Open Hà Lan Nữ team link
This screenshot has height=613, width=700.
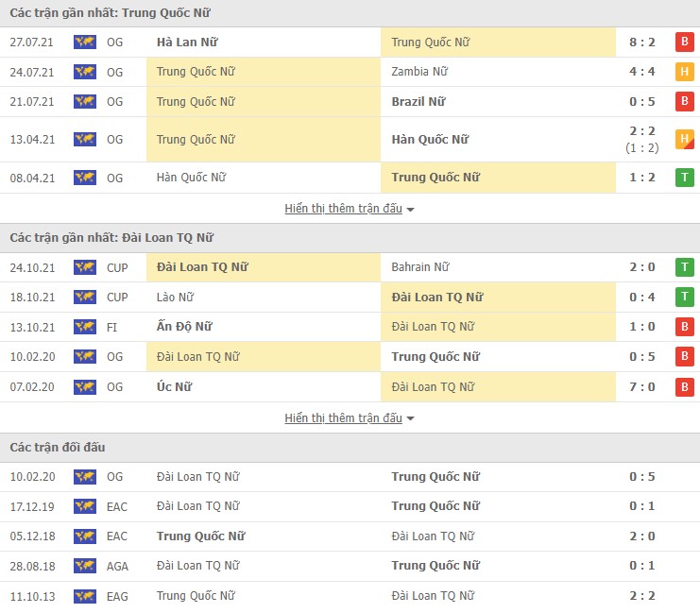coord(186,43)
